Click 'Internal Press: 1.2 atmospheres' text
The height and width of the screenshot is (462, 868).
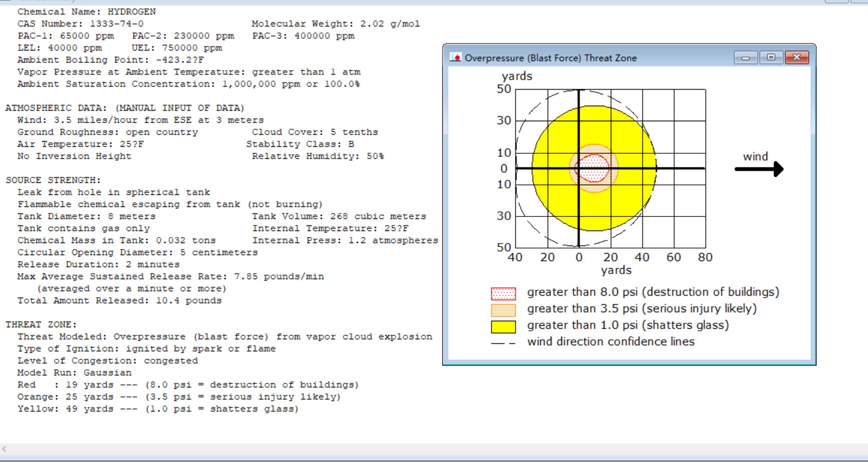[345, 240]
